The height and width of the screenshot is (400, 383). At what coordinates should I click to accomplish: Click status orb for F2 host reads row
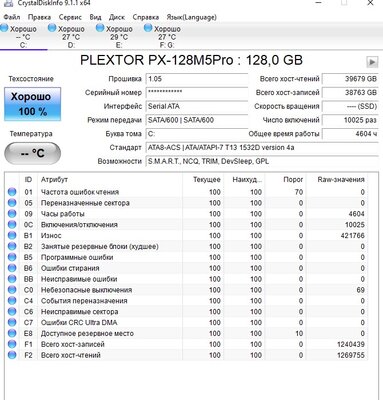coord(12,355)
